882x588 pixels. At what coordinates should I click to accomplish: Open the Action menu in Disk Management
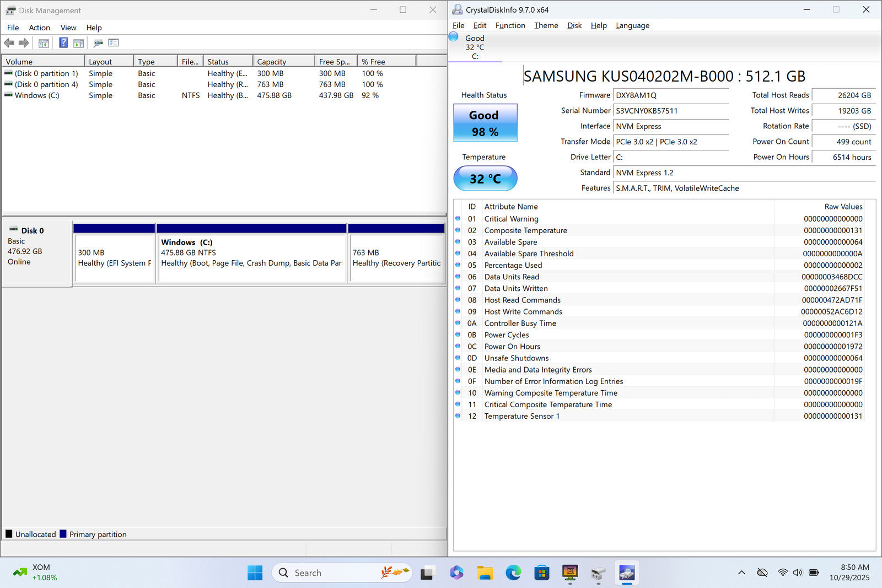[x=39, y=28]
